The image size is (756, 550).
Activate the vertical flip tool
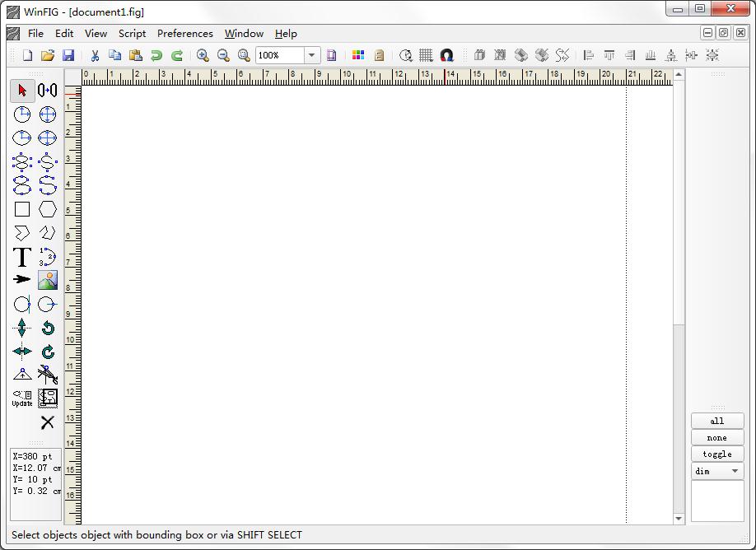point(21,327)
